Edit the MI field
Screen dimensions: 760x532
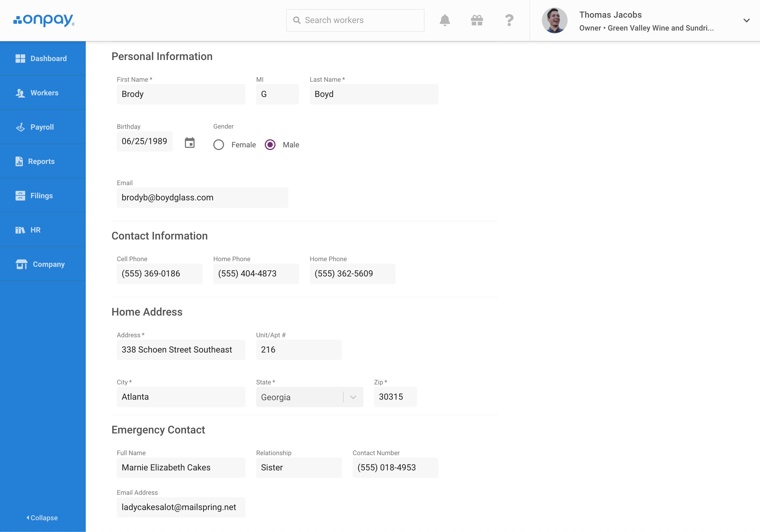click(277, 94)
